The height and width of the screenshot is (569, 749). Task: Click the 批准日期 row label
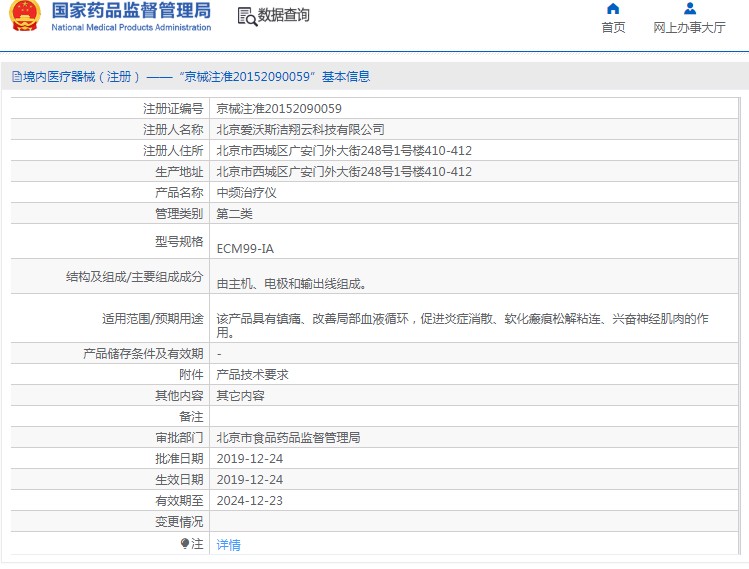(x=179, y=459)
